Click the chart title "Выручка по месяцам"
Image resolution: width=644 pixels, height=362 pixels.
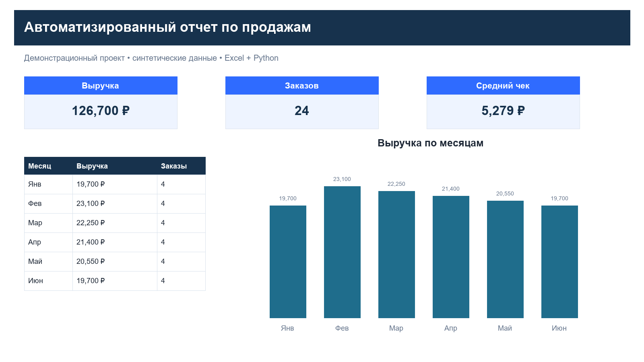pos(431,143)
